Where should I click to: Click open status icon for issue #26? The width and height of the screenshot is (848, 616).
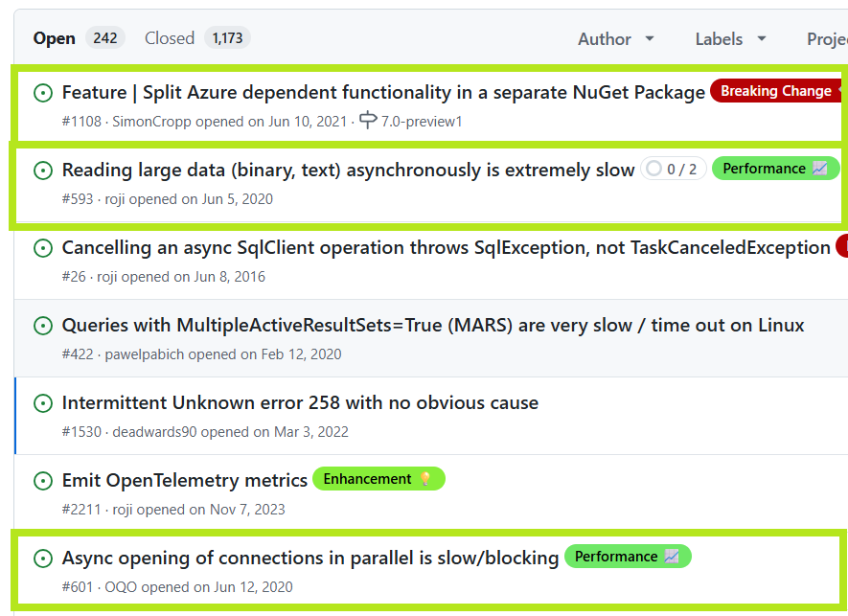click(43, 248)
